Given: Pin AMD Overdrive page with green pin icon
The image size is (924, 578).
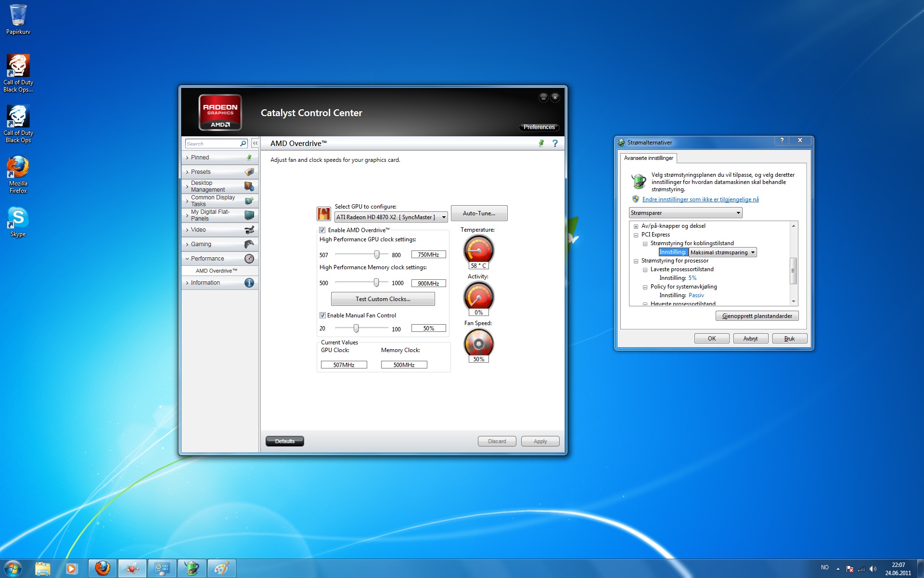Looking at the screenshot, I should pos(541,143).
